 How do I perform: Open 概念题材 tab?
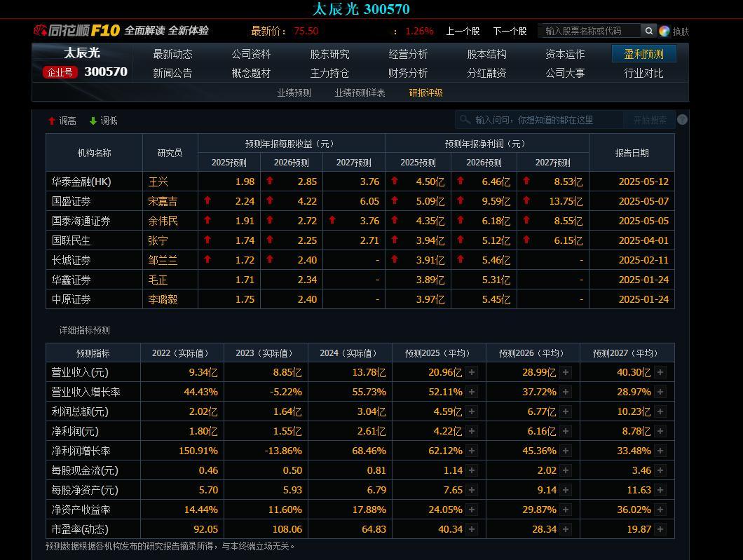[x=251, y=73]
